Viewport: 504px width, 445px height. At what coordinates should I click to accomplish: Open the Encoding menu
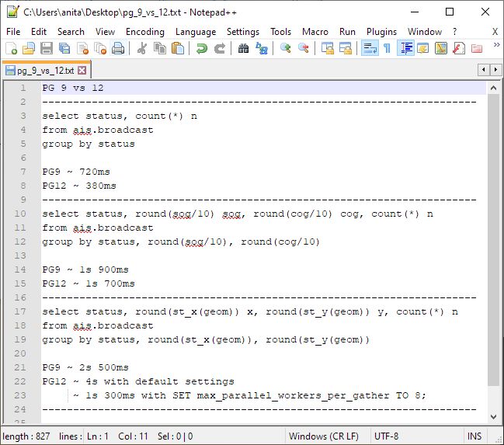pyautogui.click(x=144, y=32)
